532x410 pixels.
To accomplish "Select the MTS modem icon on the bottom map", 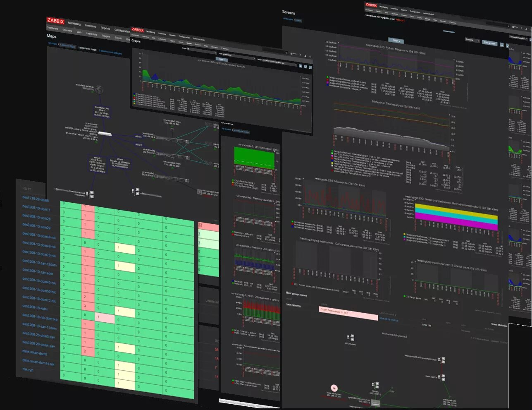I will [351, 338].
